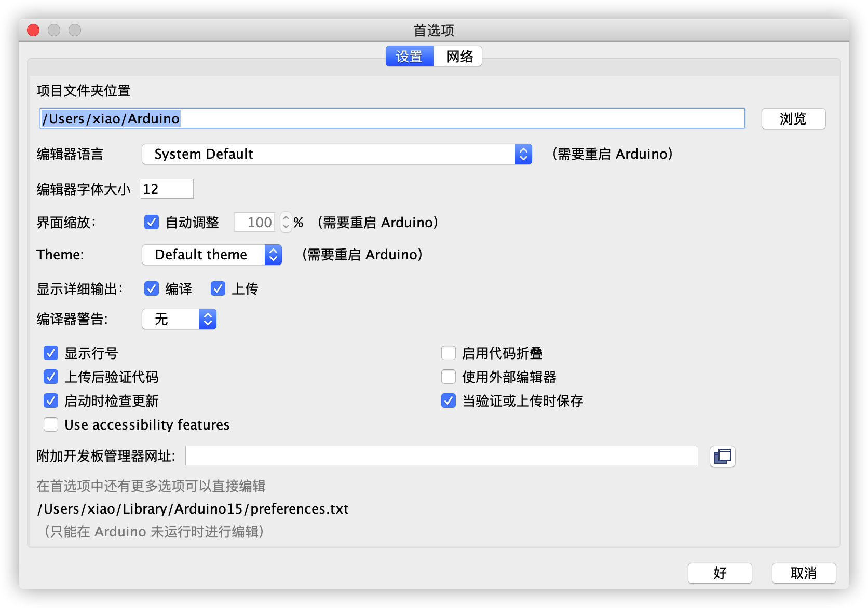The image size is (868, 608).
Task: Uncheck the 显示行号 checkbox
Action: pos(51,353)
